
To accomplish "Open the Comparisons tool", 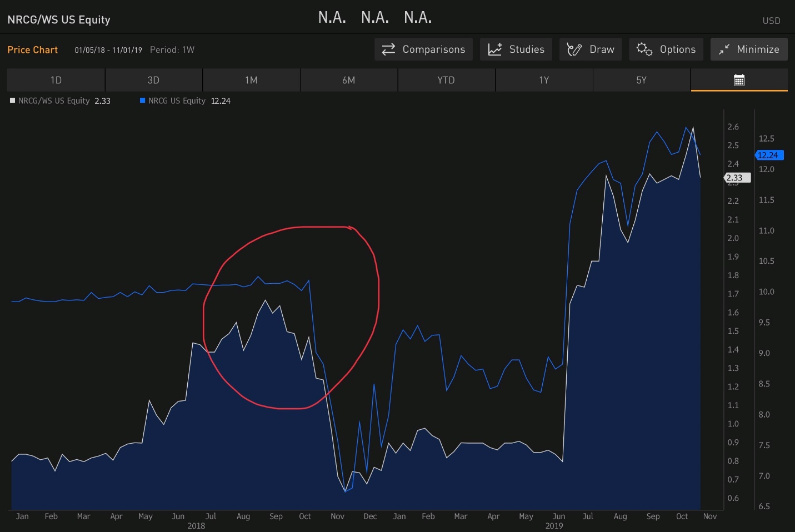I will pyautogui.click(x=423, y=49).
